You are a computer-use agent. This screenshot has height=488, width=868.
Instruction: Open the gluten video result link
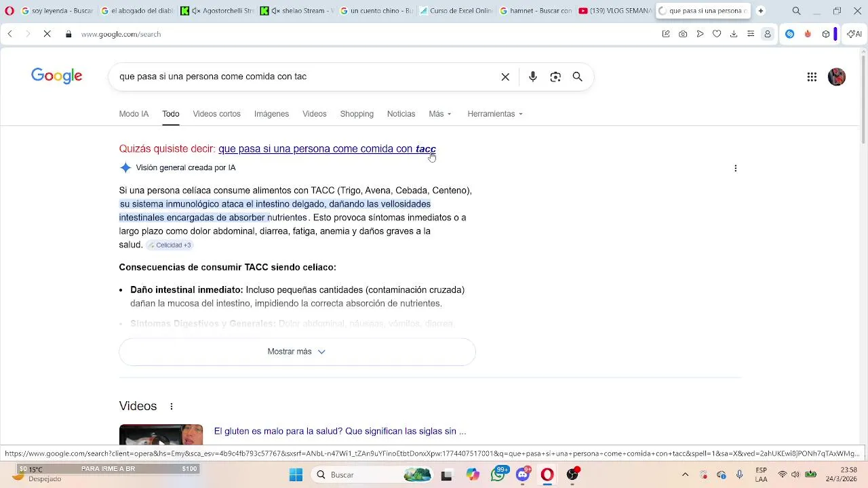pyautogui.click(x=340, y=431)
